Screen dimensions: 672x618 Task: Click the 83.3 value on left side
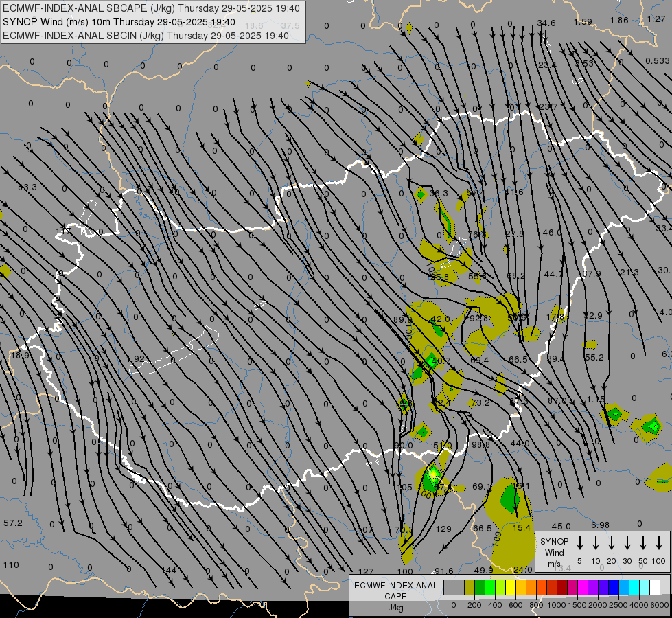tap(27, 187)
